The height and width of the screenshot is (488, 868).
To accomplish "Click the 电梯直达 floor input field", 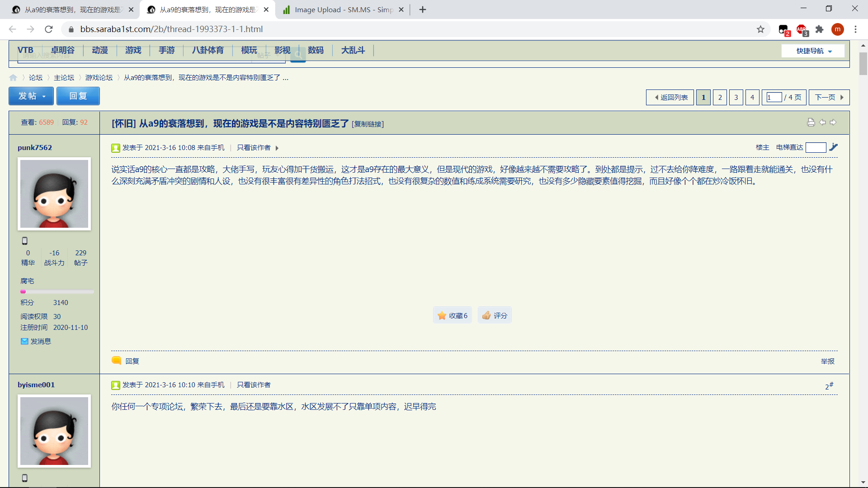I will pyautogui.click(x=816, y=147).
